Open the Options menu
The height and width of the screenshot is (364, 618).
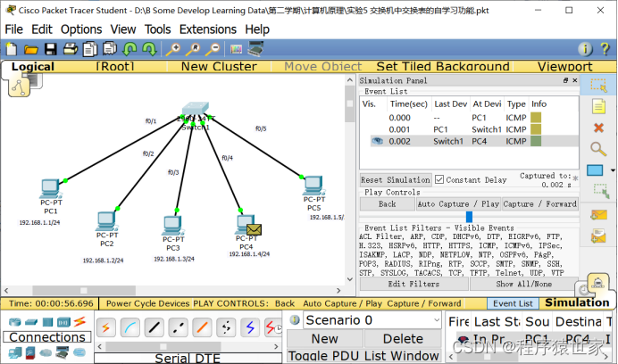81,29
